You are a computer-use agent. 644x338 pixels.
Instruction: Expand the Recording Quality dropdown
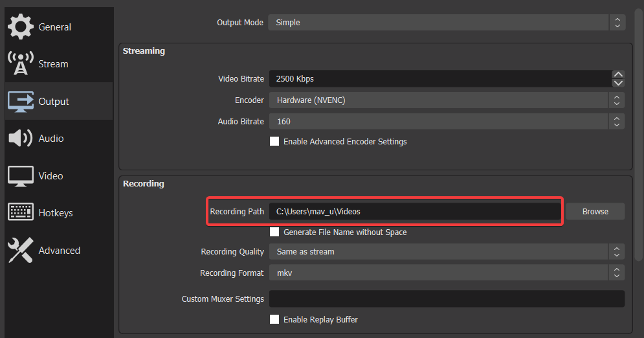click(447, 251)
